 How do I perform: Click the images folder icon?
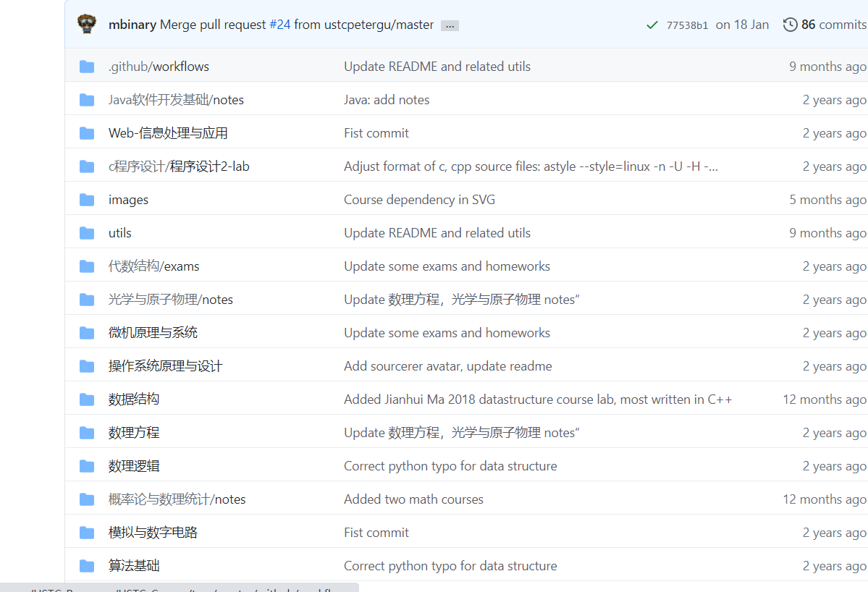(x=86, y=199)
